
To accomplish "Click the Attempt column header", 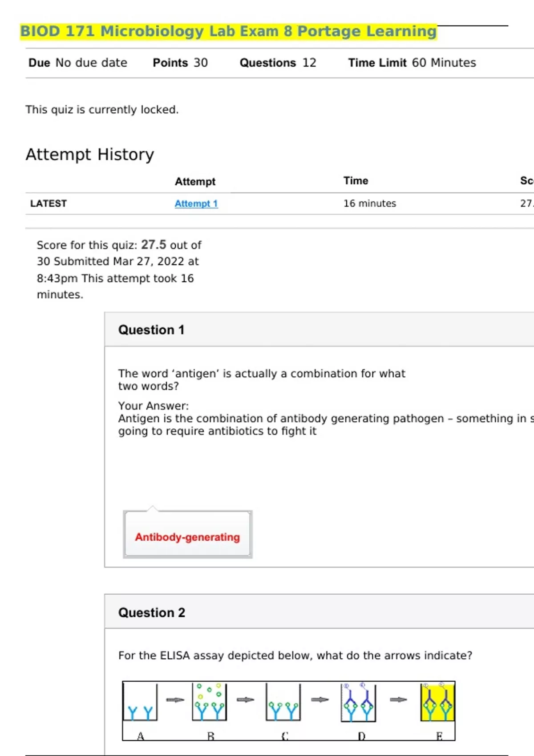I will 195,181.
